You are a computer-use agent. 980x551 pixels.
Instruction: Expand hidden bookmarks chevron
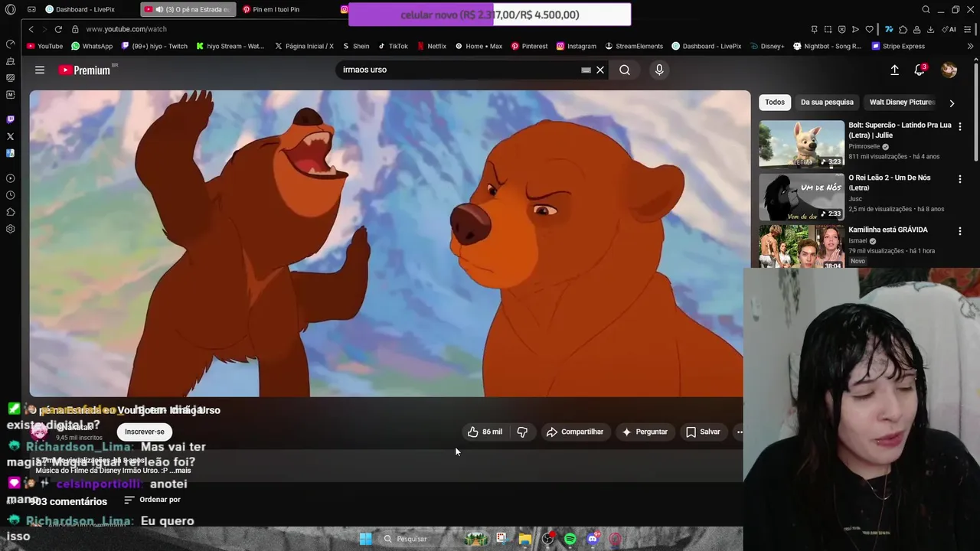(970, 46)
